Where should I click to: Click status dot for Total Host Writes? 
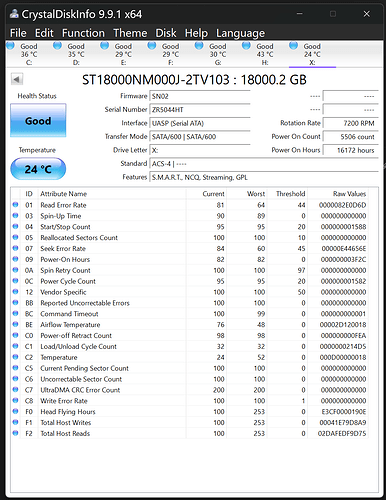click(x=15, y=422)
